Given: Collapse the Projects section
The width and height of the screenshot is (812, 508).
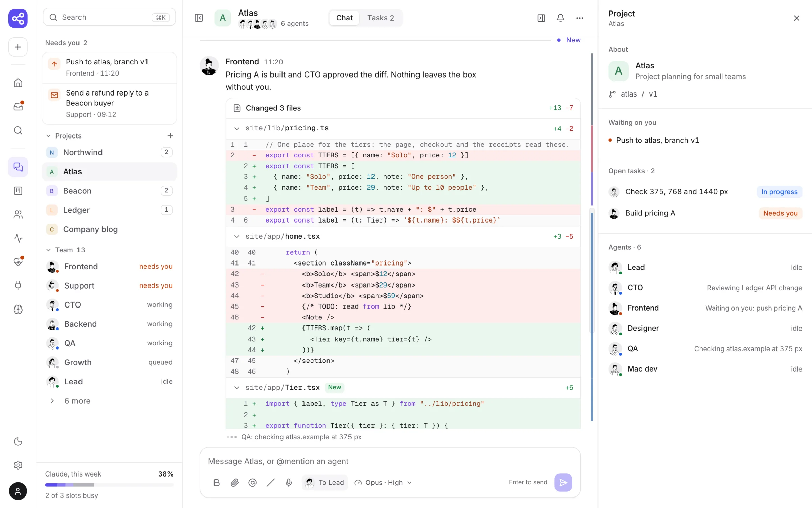Looking at the screenshot, I should tap(48, 136).
